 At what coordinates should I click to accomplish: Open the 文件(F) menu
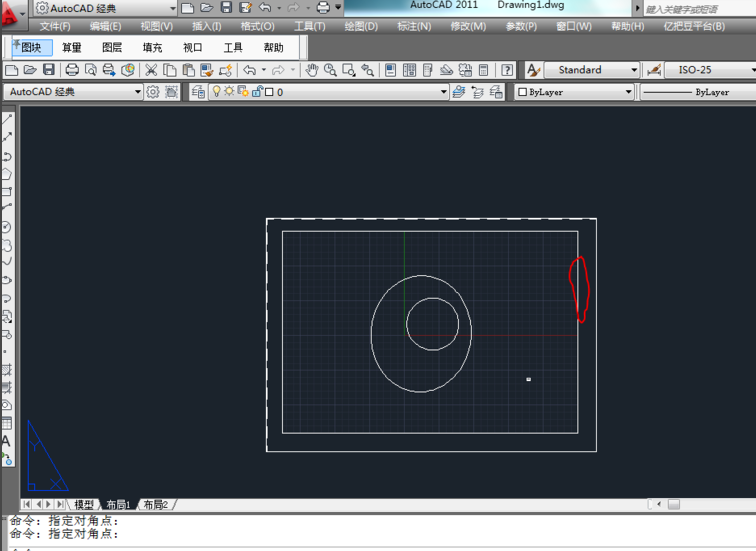pyautogui.click(x=54, y=27)
